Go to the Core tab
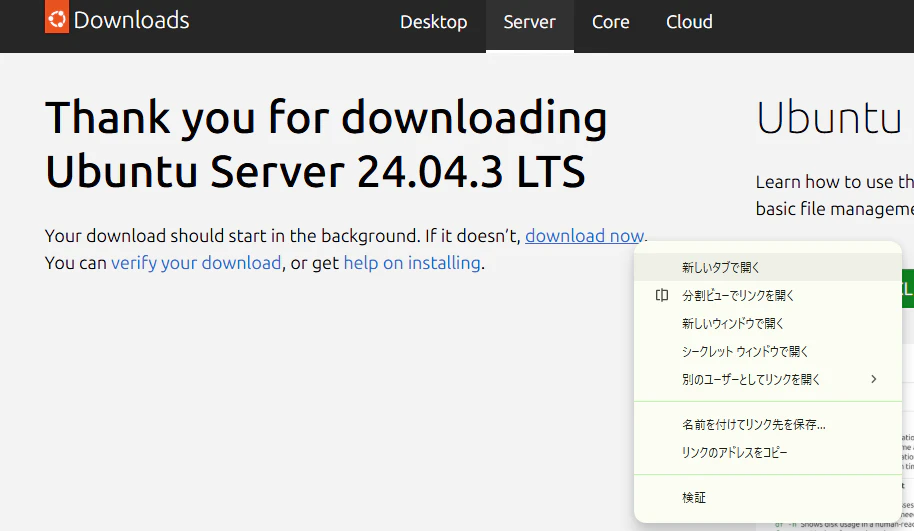Viewport: 914px width, 531px height. (x=610, y=22)
